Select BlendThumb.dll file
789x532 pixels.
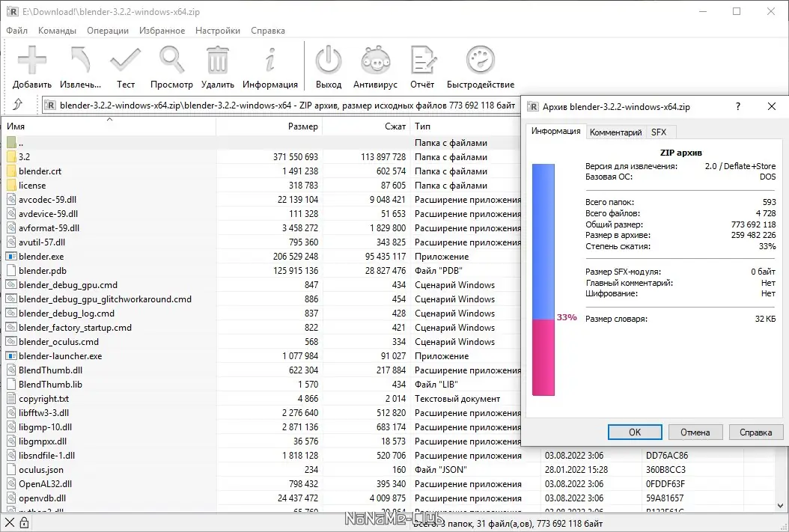click(50, 370)
